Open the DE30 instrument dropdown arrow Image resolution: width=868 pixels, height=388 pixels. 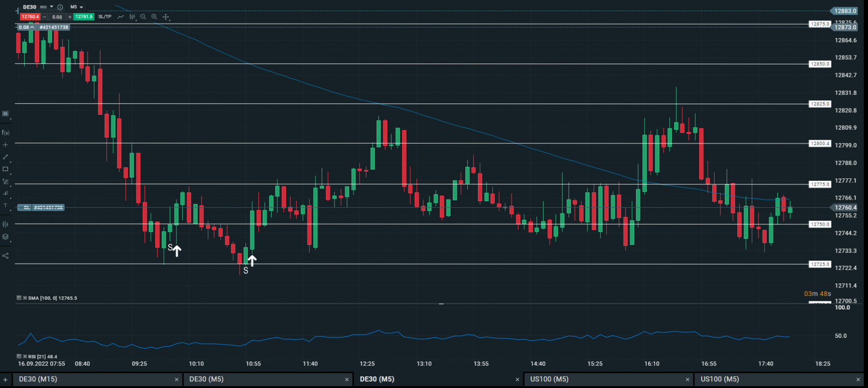(x=52, y=7)
